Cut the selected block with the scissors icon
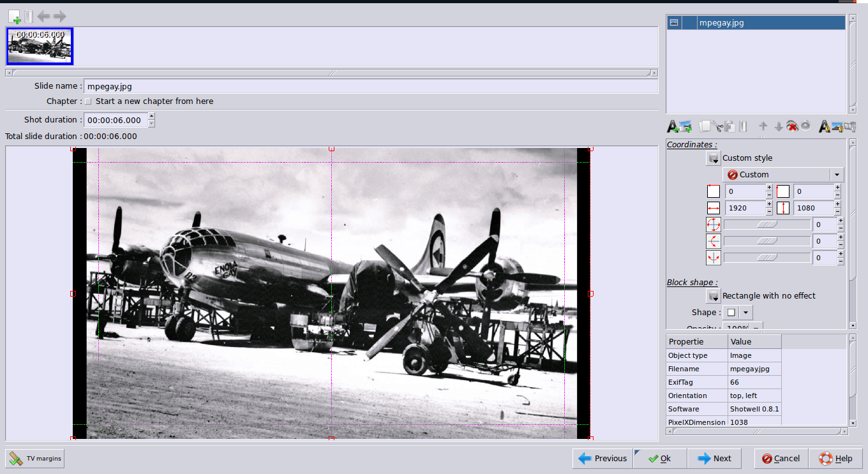Screen dimensions: 868x474 [x=717, y=126]
